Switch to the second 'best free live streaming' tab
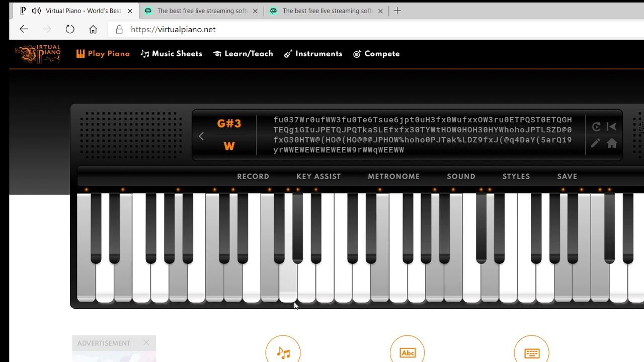The image size is (644, 362). 200,11
